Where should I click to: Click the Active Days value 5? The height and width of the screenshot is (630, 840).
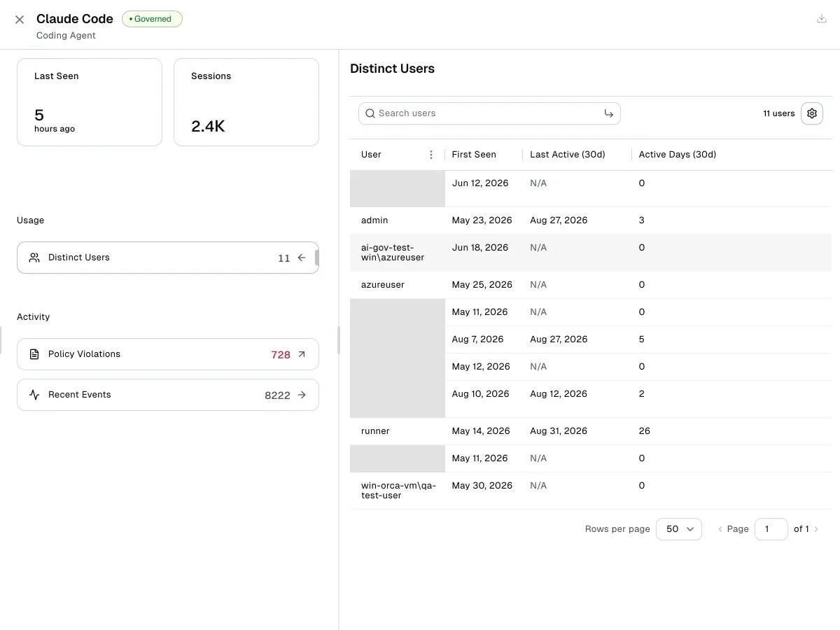click(x=642, y=339)
